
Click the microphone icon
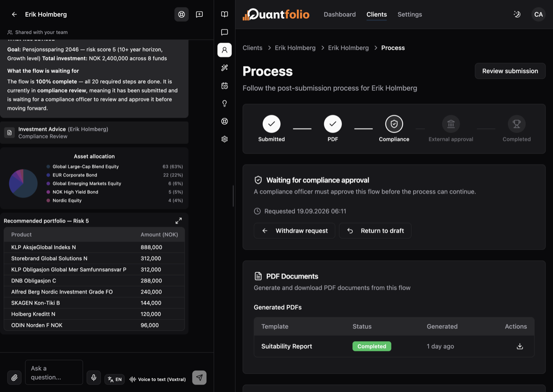[x=93, y=378]
